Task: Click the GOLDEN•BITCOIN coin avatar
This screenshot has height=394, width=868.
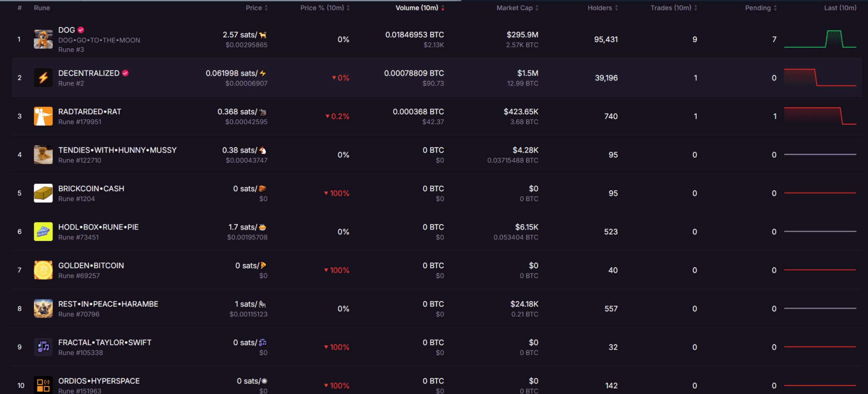Action: pos(43,270)
